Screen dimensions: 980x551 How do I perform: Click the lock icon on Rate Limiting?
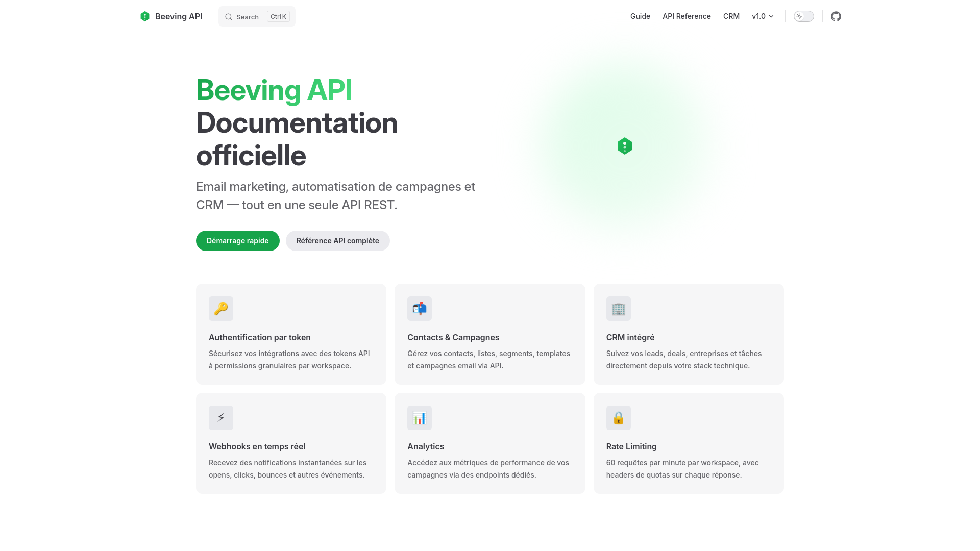tap(619, 418)
